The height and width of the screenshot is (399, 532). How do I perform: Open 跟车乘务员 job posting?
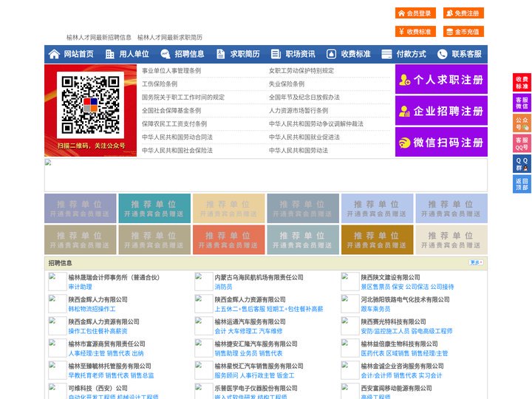(375, 309)
